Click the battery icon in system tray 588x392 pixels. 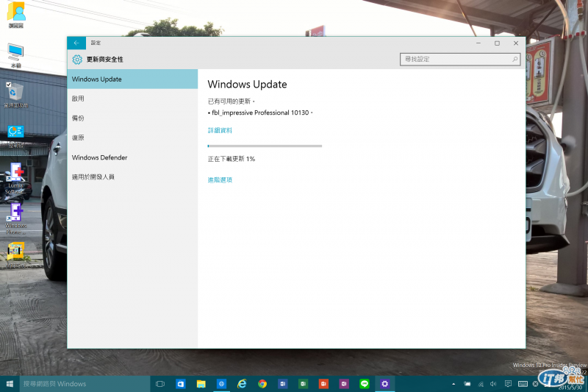(x=467, y=384)
